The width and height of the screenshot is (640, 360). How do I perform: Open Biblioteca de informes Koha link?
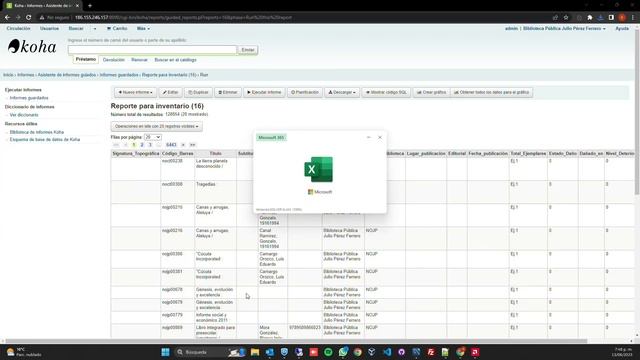point(37,132)
